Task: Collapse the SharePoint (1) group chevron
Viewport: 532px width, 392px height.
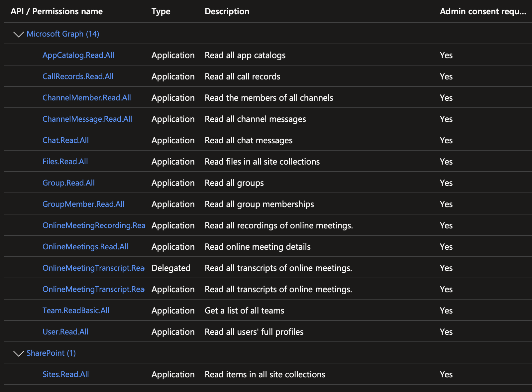Action: click(x=18, y=353)
